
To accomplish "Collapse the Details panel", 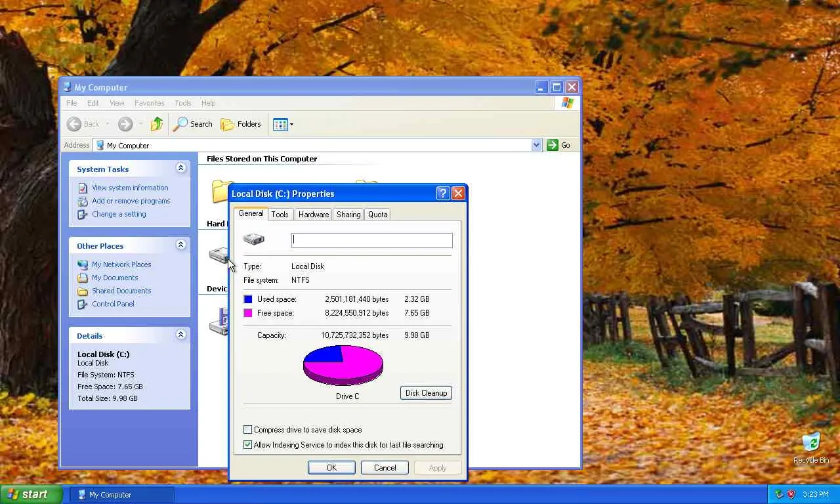I will (181, 335).
